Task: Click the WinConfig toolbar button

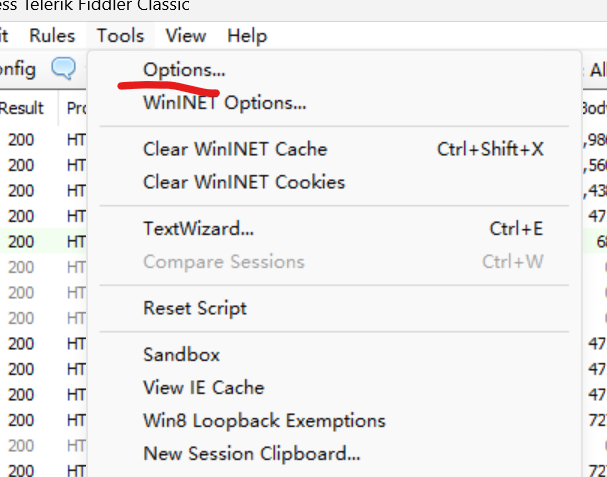Action: [x=18, y=70]
